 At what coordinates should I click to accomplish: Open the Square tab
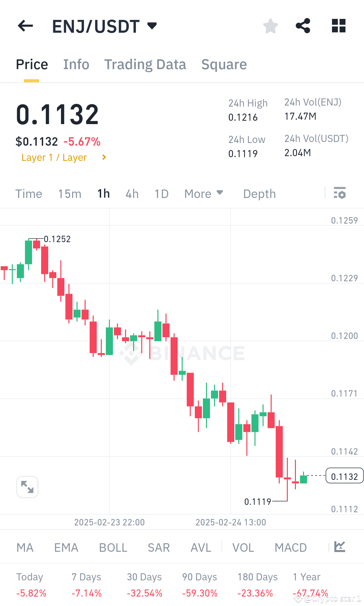tap(224, 64)
